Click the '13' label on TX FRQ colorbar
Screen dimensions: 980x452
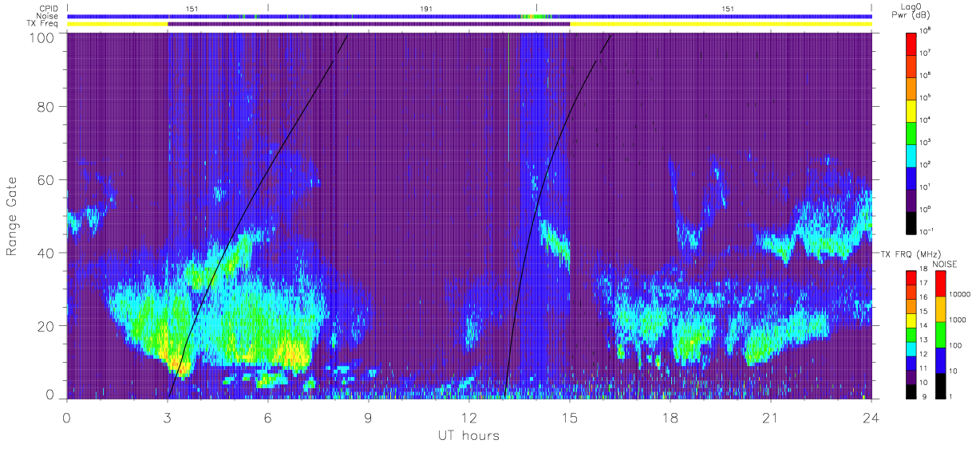click(925, 340)
